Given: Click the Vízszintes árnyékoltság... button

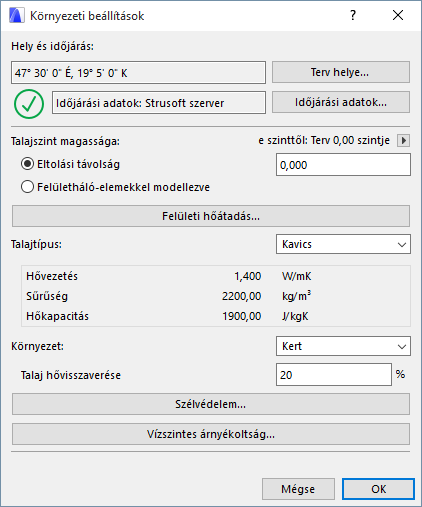Looking at the screenshot, I should click(x=211, y=434).
